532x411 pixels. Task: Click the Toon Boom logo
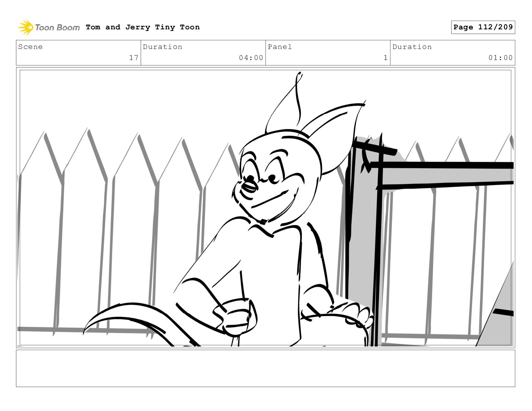coord(48,27)
